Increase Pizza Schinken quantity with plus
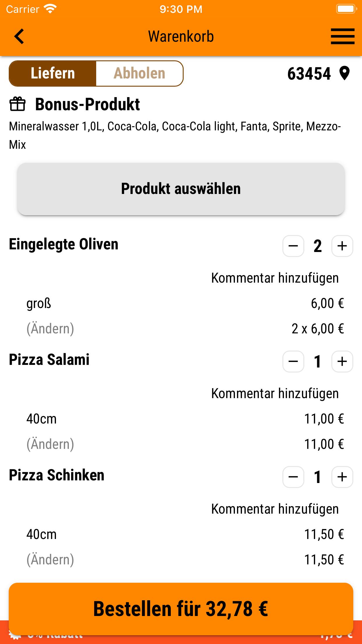 [x=342, y=477]
